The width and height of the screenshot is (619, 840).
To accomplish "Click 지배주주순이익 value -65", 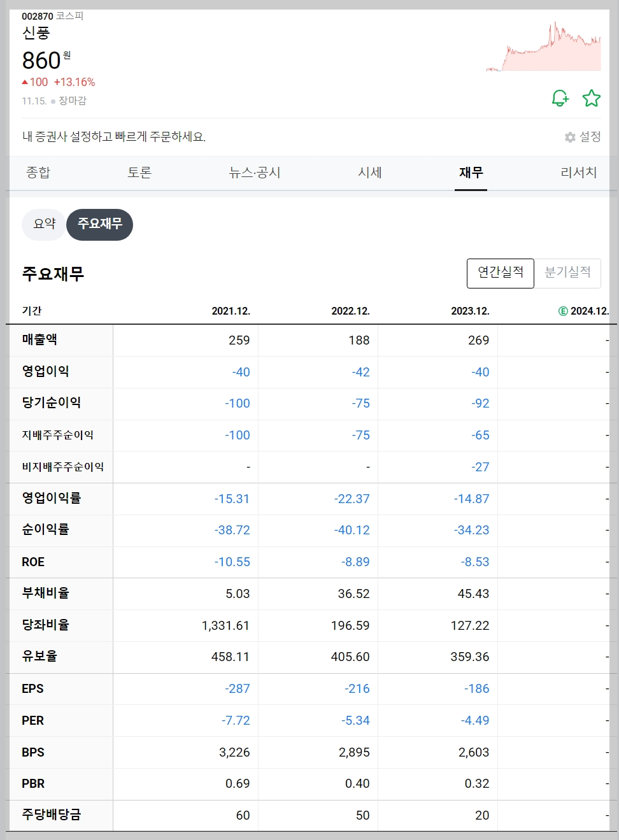I will (x=480, y=435).
